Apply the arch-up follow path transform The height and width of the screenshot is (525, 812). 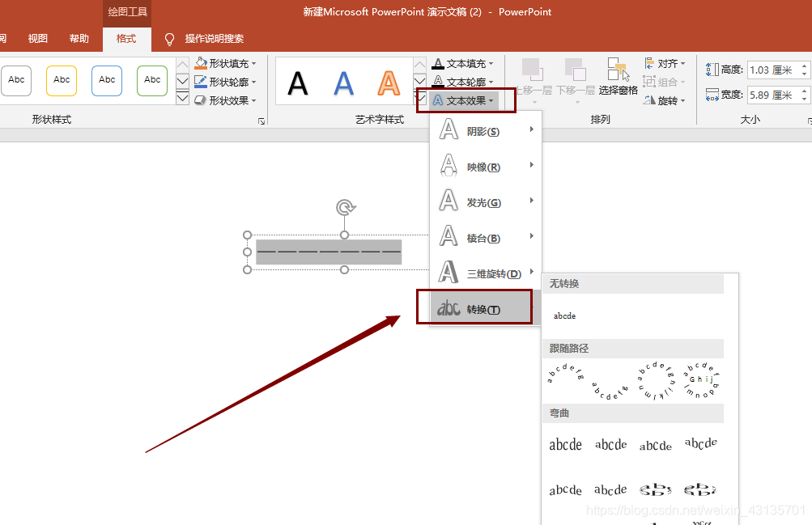pos(566,374)
